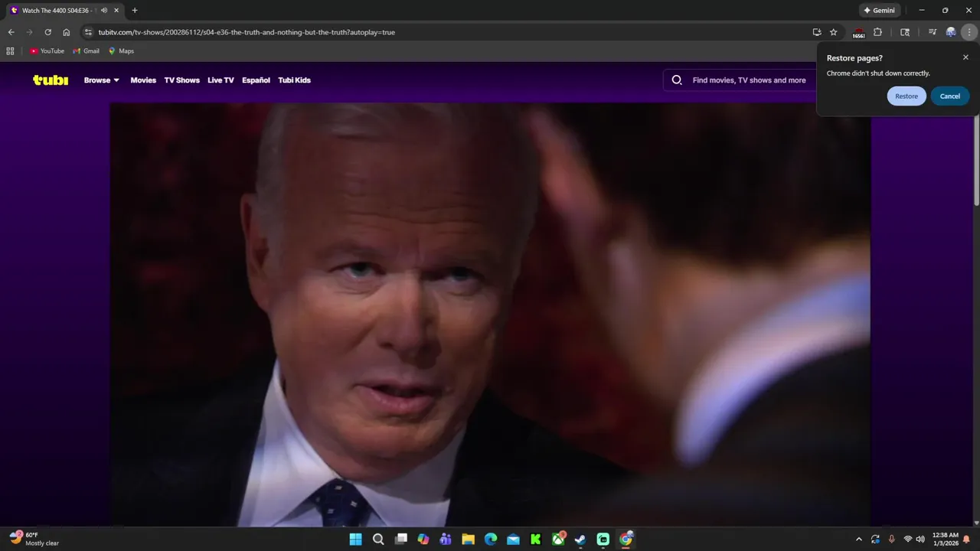Open taskbar Search

[378, 540]
